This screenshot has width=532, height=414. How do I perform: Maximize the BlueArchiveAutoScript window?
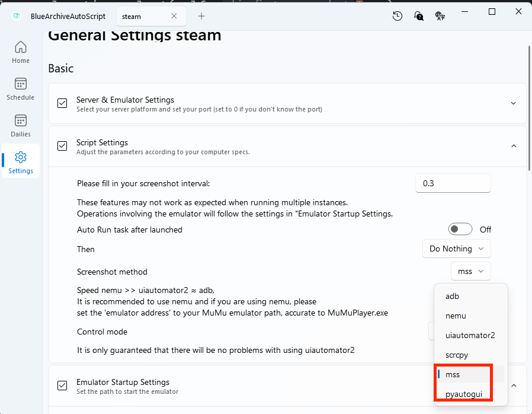(492, 11)
